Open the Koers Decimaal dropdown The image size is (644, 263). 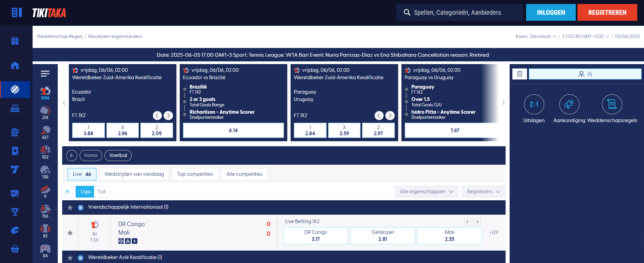543,36
